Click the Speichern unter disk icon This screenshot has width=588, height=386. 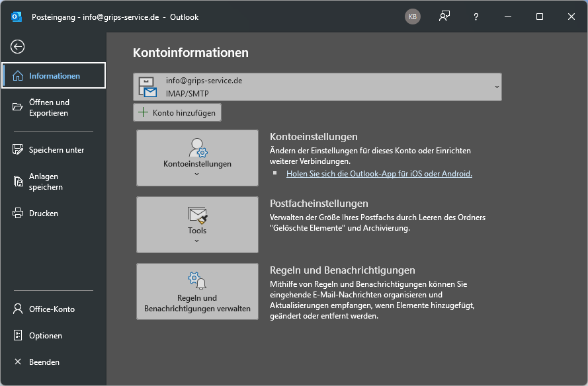pyautogui.click(x=18, y=149)
